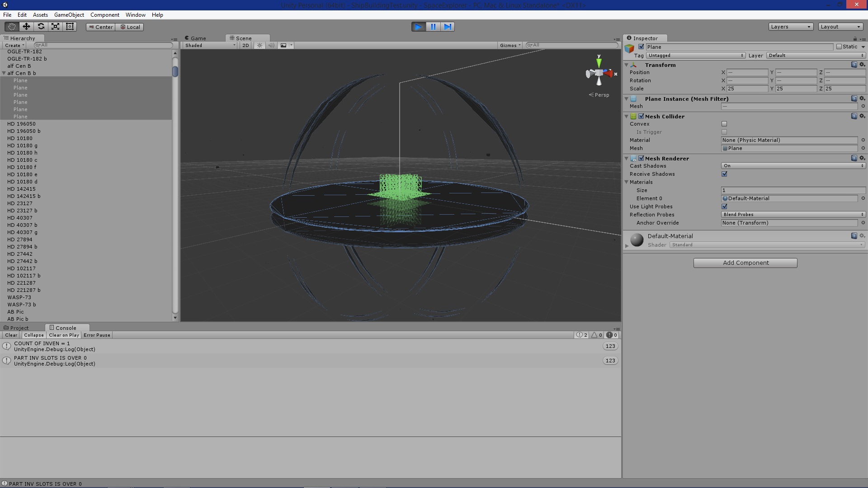Select HD 196050 in hierarchy
This screenshot has height=488, width=868.
click(x=86, y=124)
